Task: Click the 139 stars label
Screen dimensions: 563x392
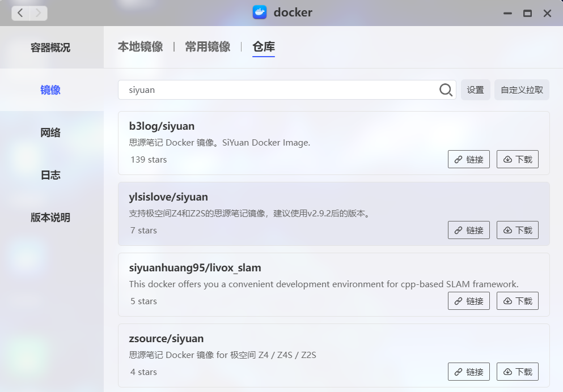Action: 149,160
